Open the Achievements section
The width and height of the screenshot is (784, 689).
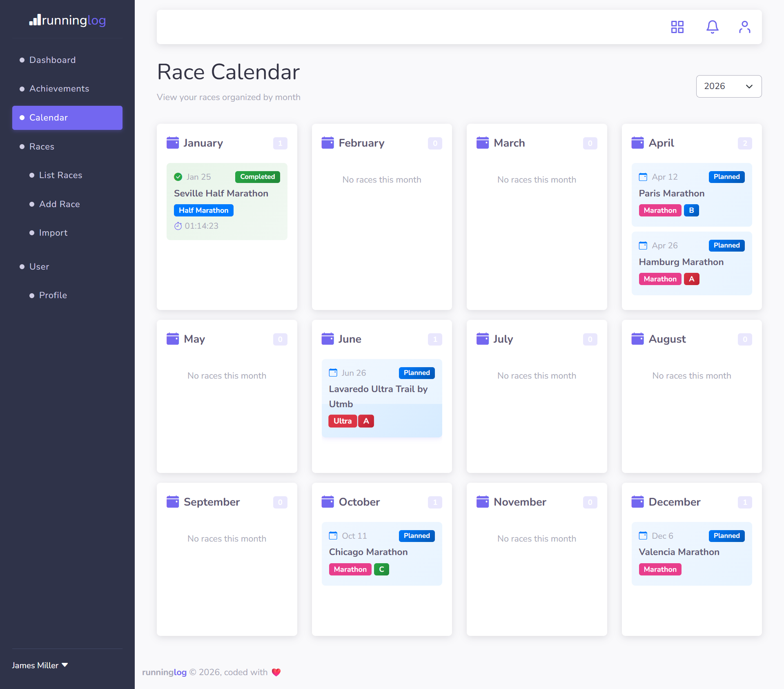[x=59, y=89]
